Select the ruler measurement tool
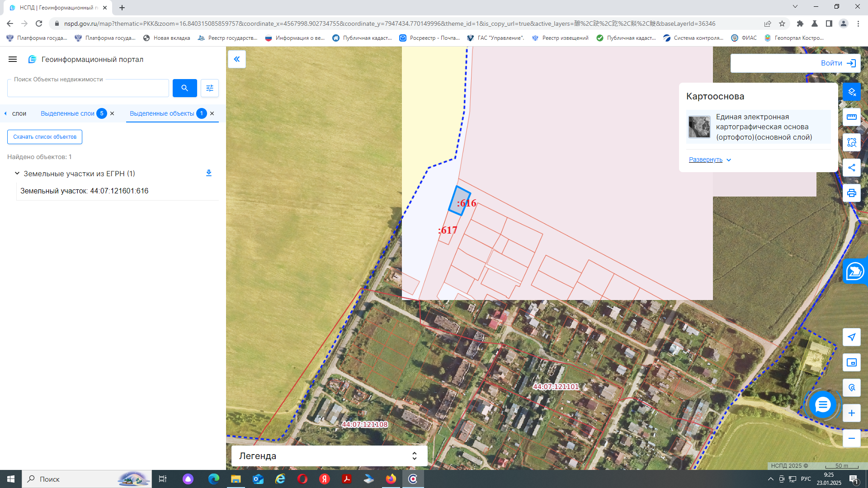The height and width of the screenshot is (488, 868). (852, 117)
